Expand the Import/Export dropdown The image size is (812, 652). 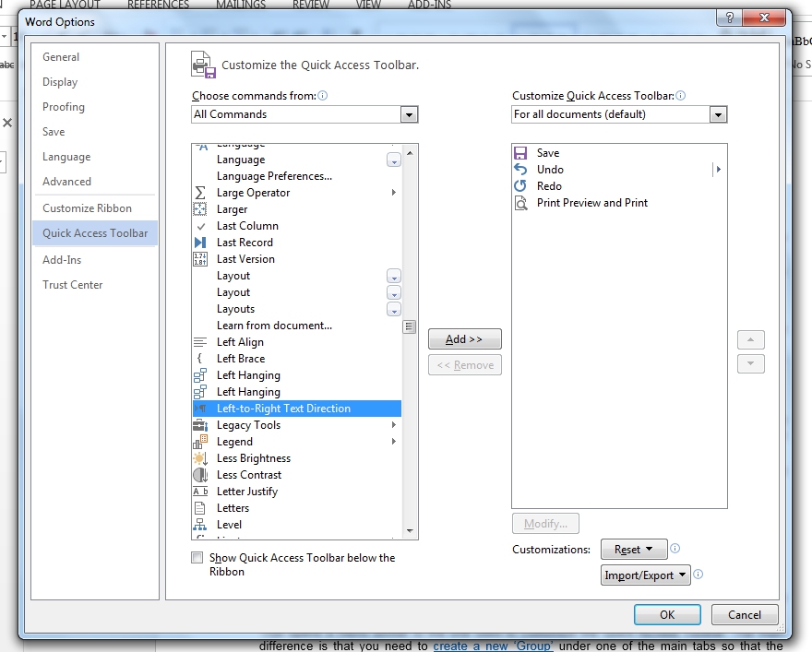[646, 575]
